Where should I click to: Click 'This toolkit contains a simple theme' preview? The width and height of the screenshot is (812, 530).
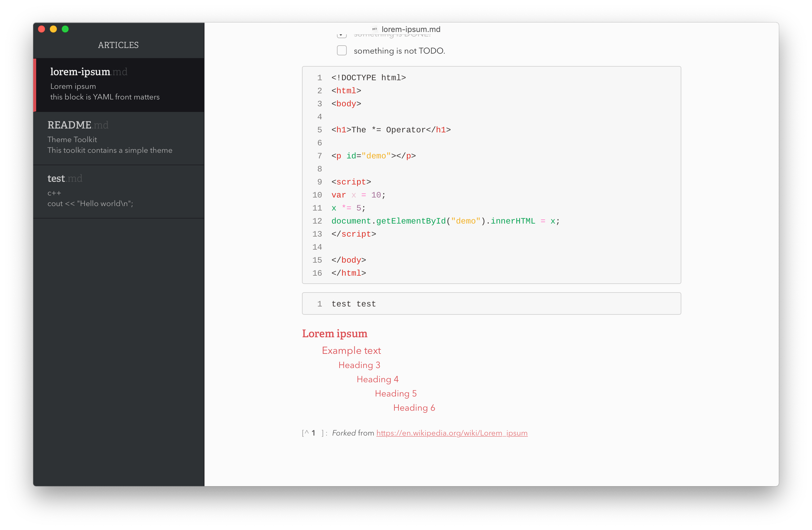(x=110, y=150)
